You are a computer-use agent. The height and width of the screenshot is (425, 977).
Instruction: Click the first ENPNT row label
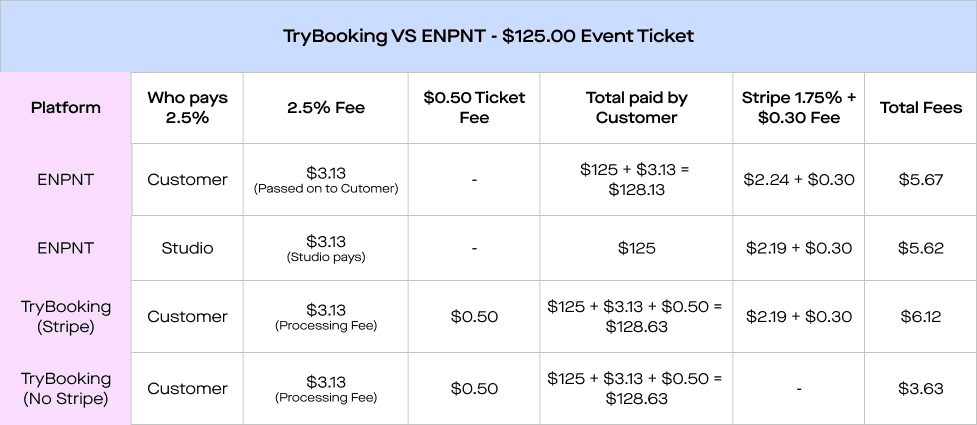[x=65, y=179]
